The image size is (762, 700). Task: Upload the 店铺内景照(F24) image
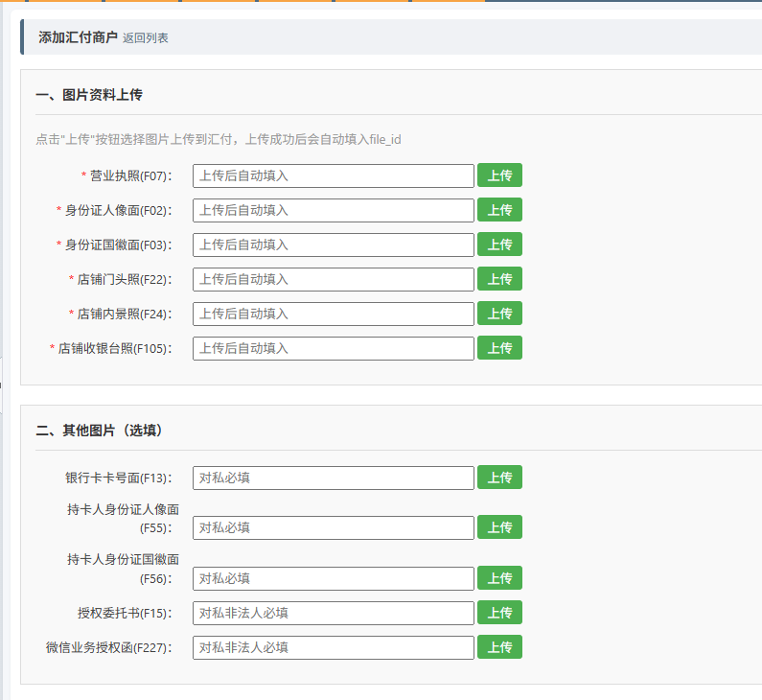point(499,314)
